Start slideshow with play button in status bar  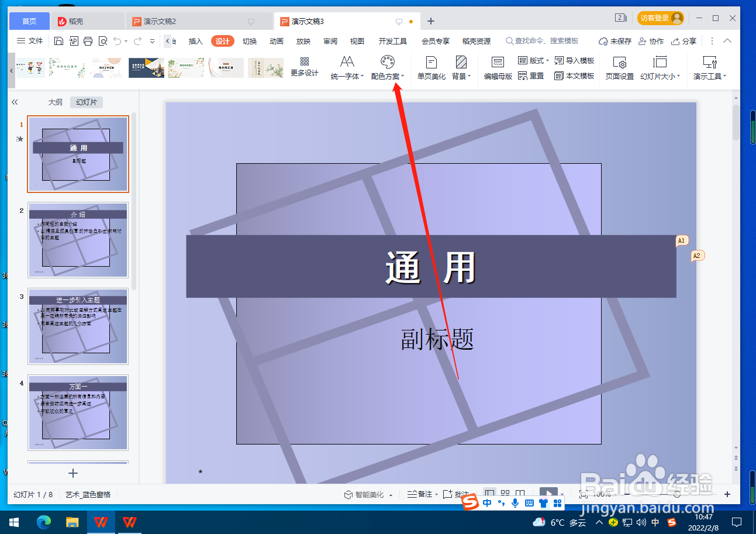[x=548, y=494]
